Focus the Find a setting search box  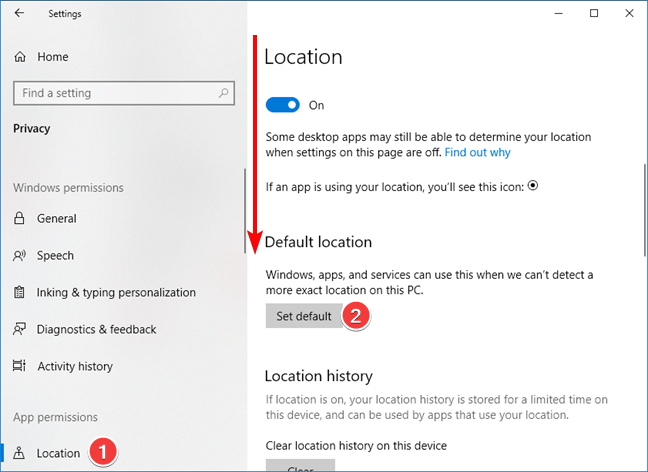coord(124,93)
